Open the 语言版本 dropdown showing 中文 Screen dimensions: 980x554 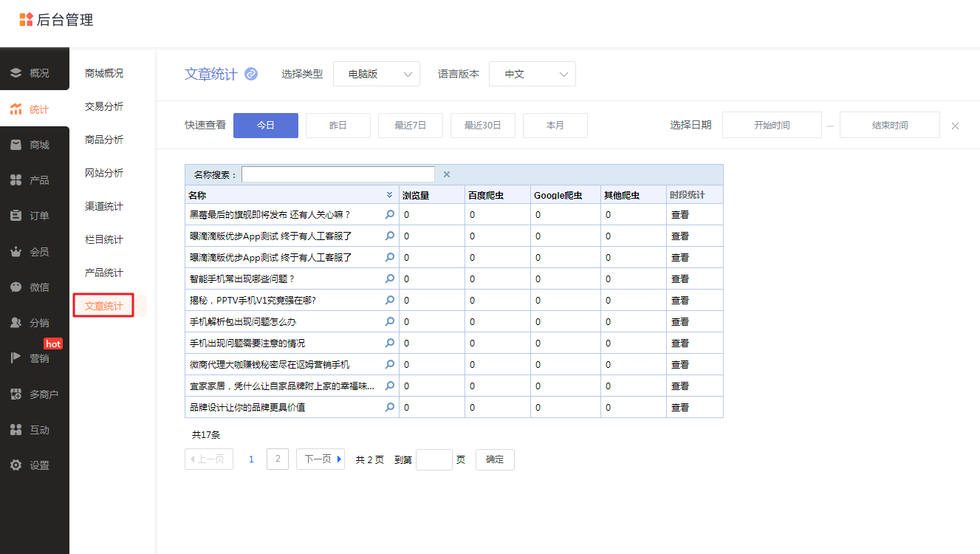tap(532, 74)
